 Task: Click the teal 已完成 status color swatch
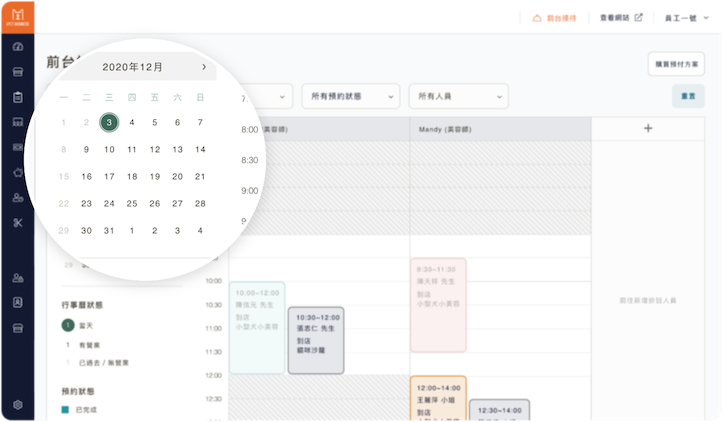tap(65, 410)
